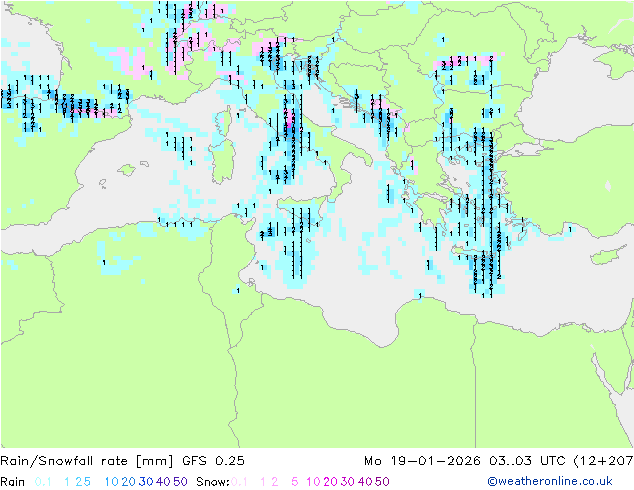Click Cyprus island on the map
The width and height of the screenshot is (634, 490).
point(607,255)
